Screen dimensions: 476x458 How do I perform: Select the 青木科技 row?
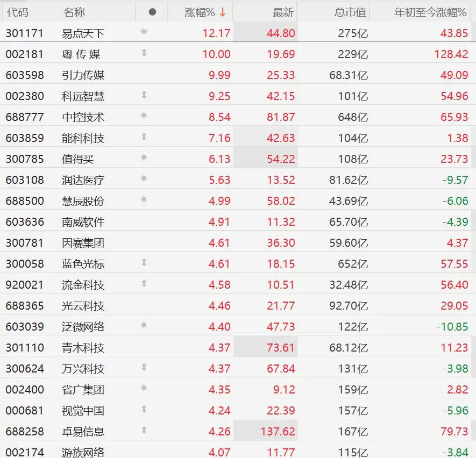click(x=238, y=347)
